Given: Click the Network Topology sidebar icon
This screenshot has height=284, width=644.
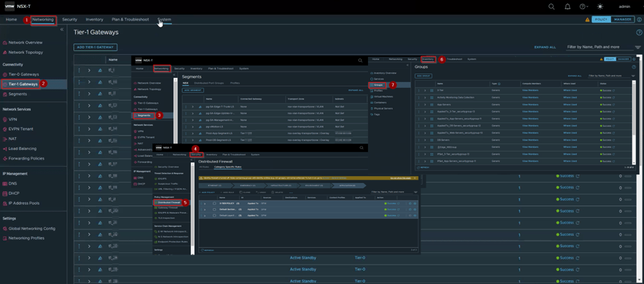Looking at the screenshot, I should (5, 52).
